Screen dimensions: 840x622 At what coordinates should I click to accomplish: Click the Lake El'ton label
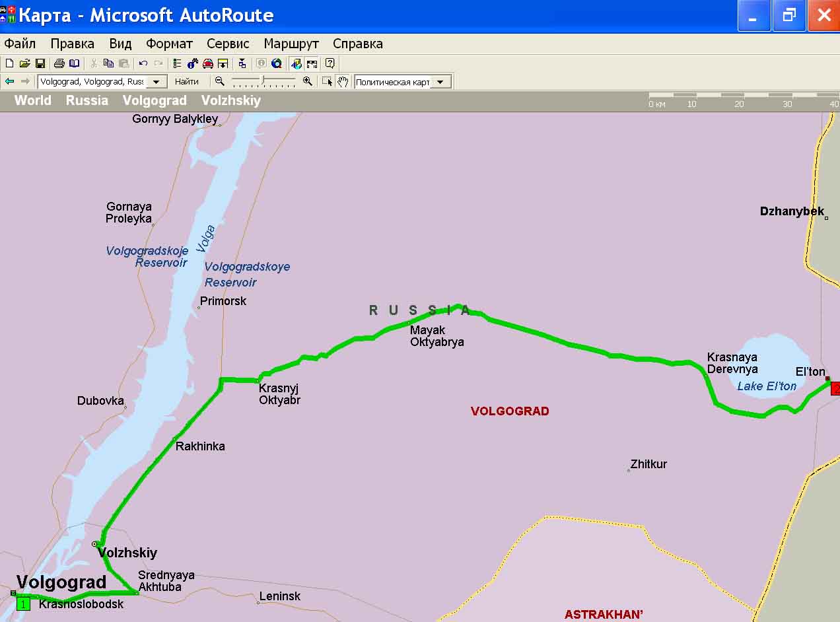(767, 386)
